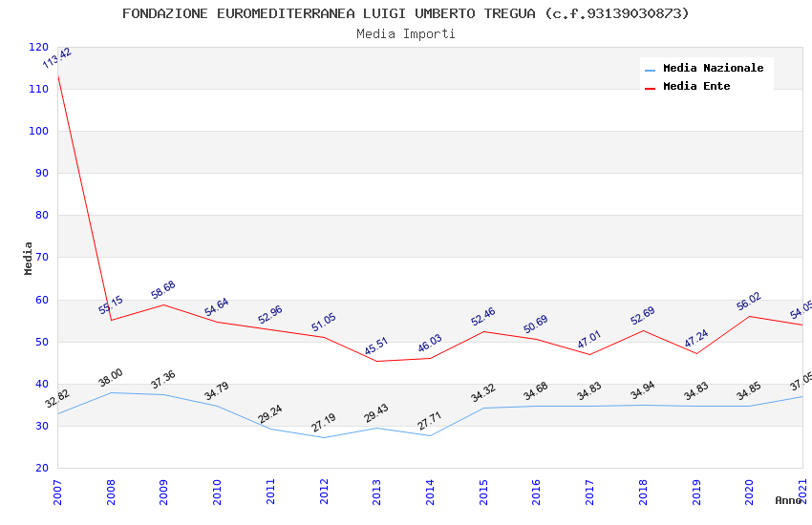Click the 70 y-axis tick label

point(42,257)
